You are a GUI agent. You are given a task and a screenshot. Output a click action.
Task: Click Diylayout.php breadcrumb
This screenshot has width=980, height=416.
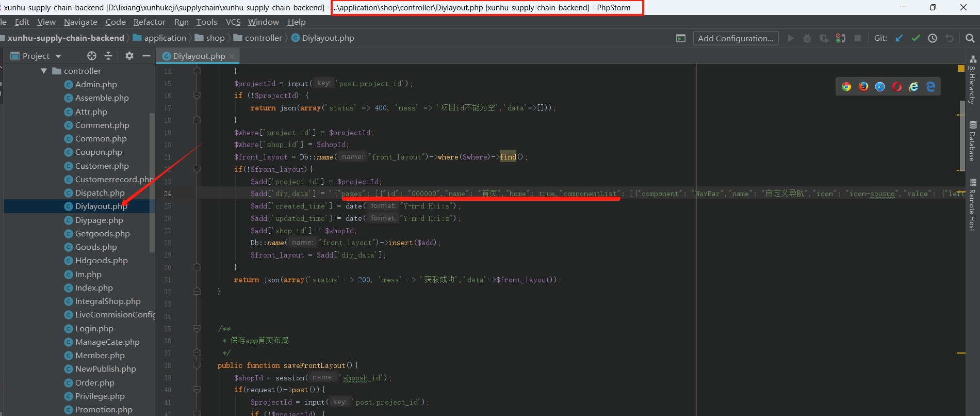(x=323, y=38)
